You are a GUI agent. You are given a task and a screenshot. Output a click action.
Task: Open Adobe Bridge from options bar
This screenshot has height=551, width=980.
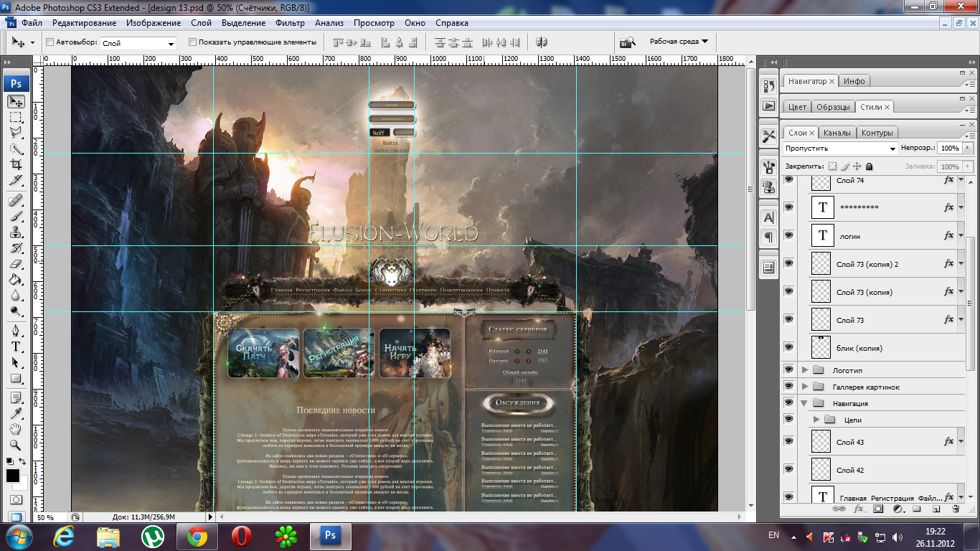pyautogui.click(x=628, y=42)
